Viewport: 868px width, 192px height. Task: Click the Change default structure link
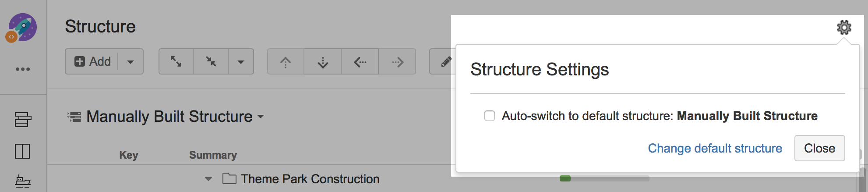[715, 148]
